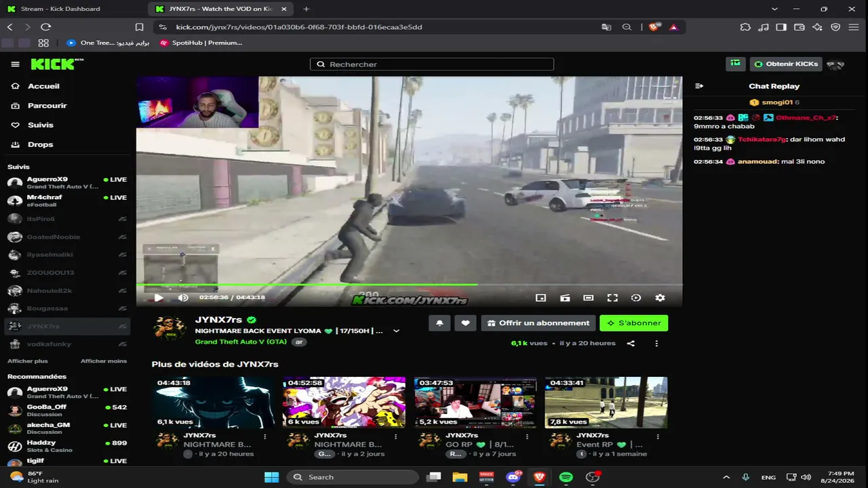
Task: Focus the Rechercher search field
Action: pos(432,64)
